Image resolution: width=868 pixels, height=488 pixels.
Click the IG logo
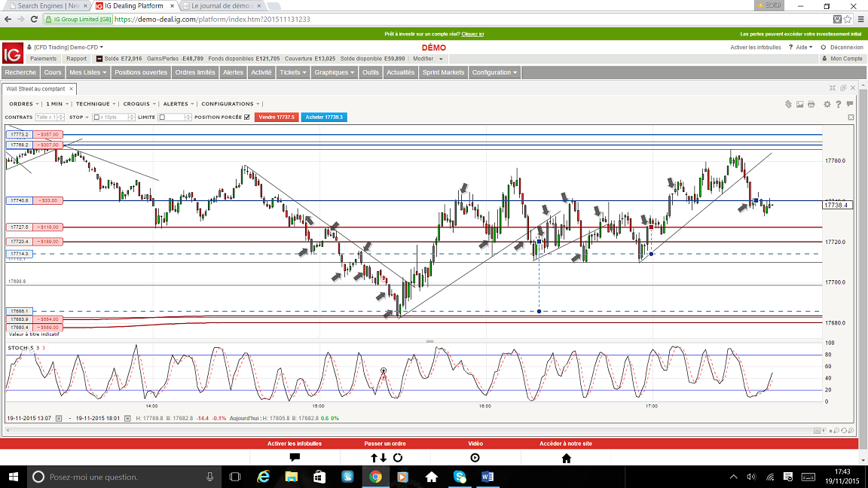pos(13,53)
